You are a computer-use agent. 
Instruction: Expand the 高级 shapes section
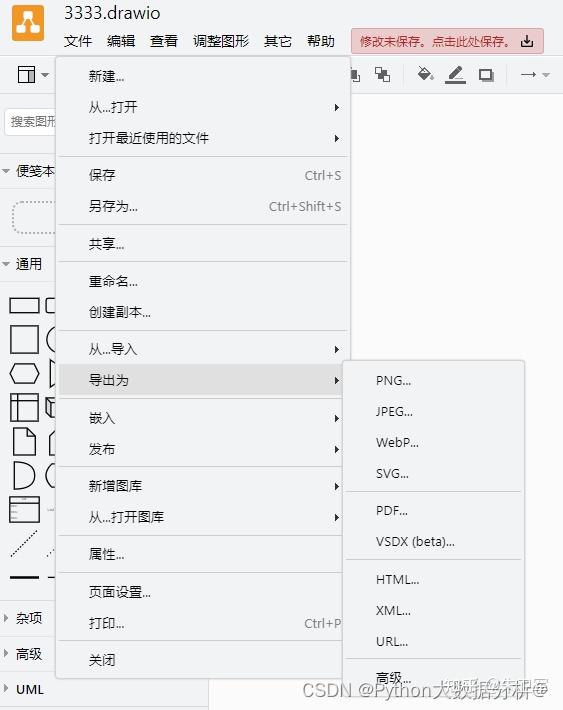tap(28, 654)
